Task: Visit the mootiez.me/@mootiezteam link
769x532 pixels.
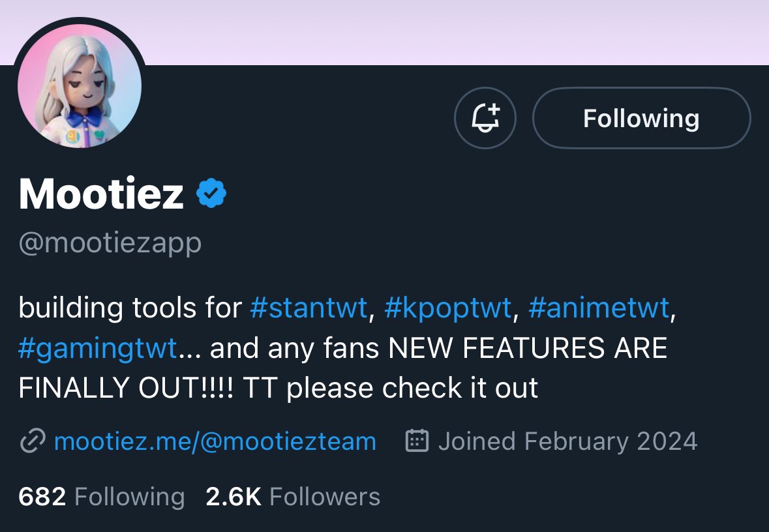Action: (215, 441)
